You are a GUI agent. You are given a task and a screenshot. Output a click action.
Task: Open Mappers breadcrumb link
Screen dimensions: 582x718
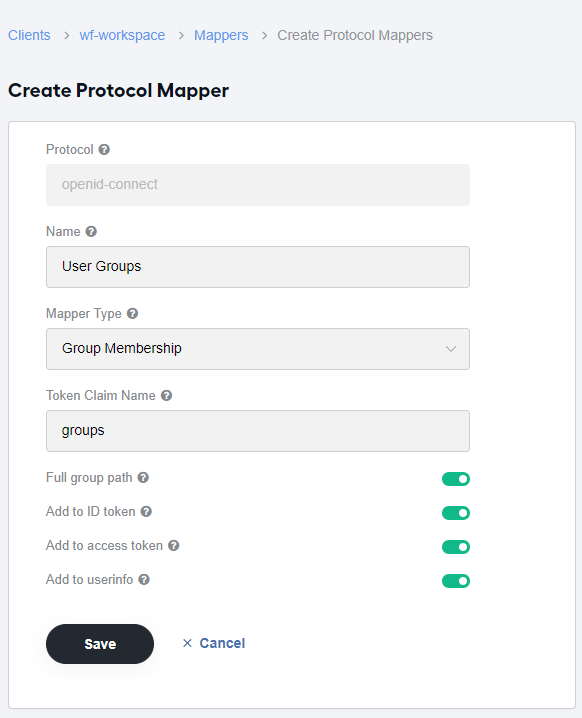[221, 35]
